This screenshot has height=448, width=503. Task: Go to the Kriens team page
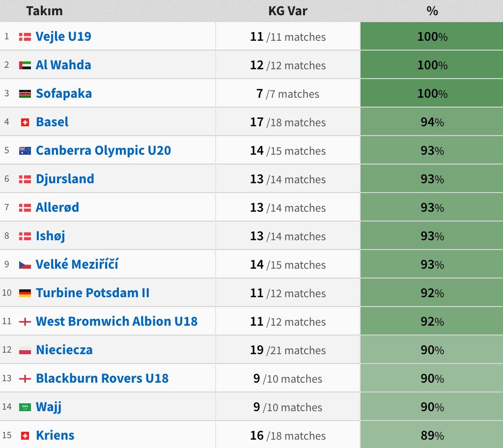55,436
